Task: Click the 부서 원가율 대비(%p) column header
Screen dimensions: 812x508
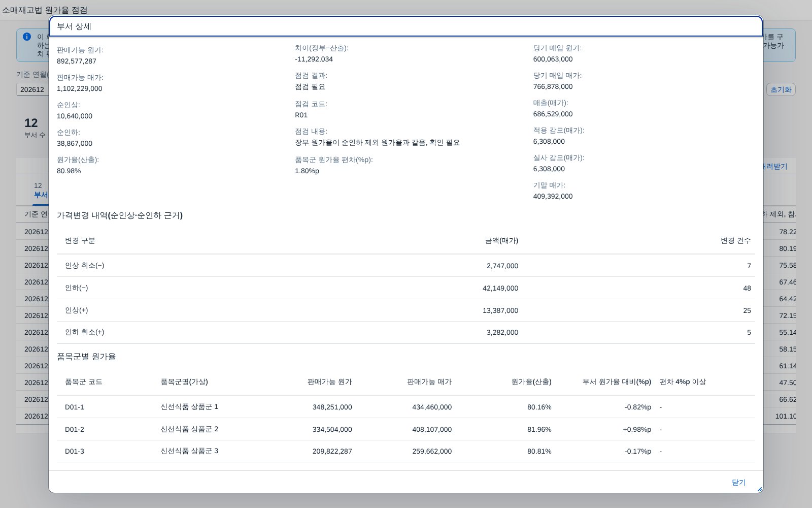Action: pyautogui.click(x=617, y=382)
